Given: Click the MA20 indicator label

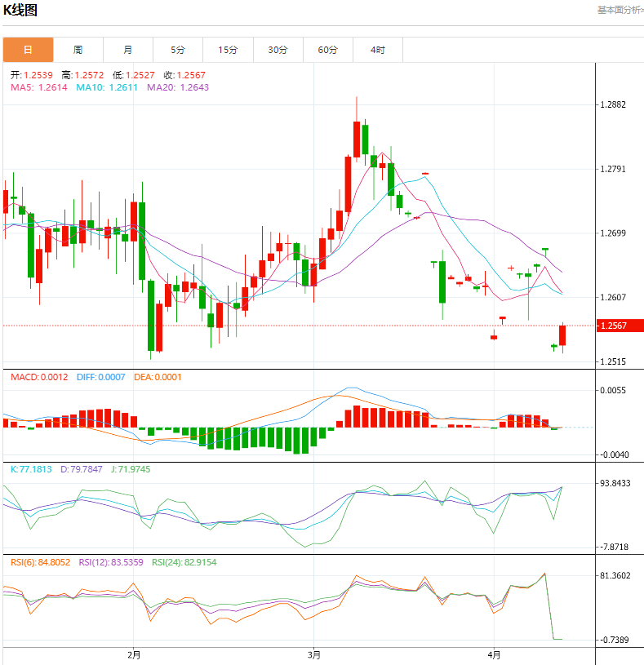Looking at the screenshot, I should coord(177,87).
